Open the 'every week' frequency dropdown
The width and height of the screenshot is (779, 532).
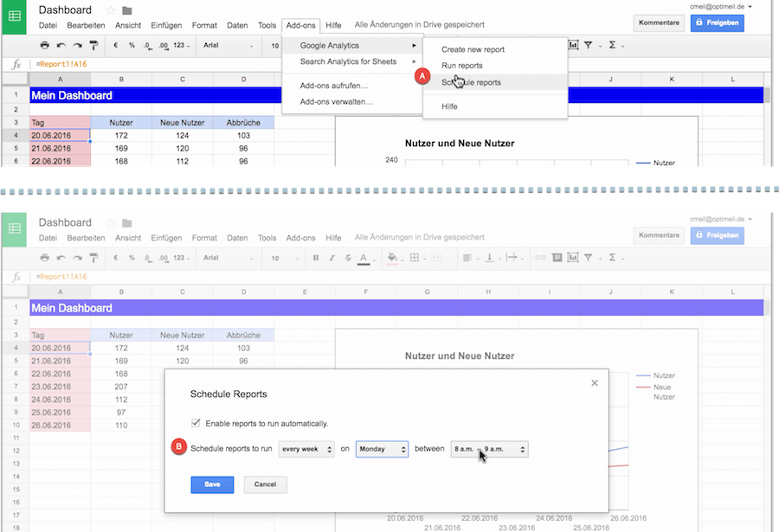306,449
